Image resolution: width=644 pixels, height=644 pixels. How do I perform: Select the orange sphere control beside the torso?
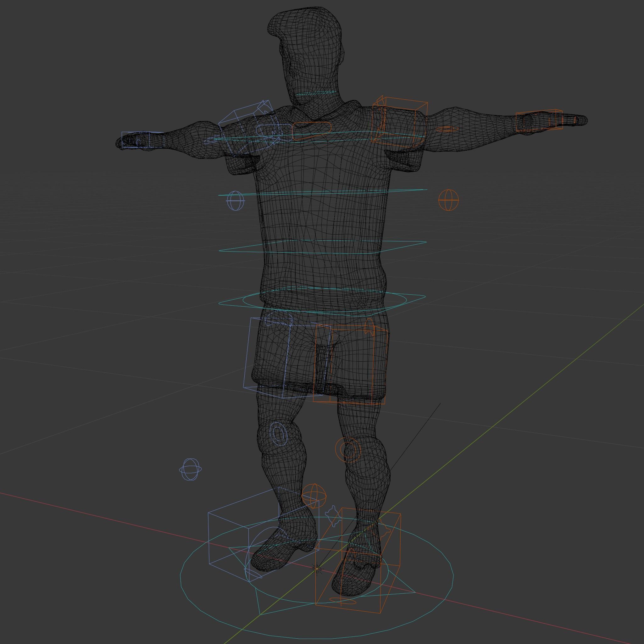(x=448, y=200)
